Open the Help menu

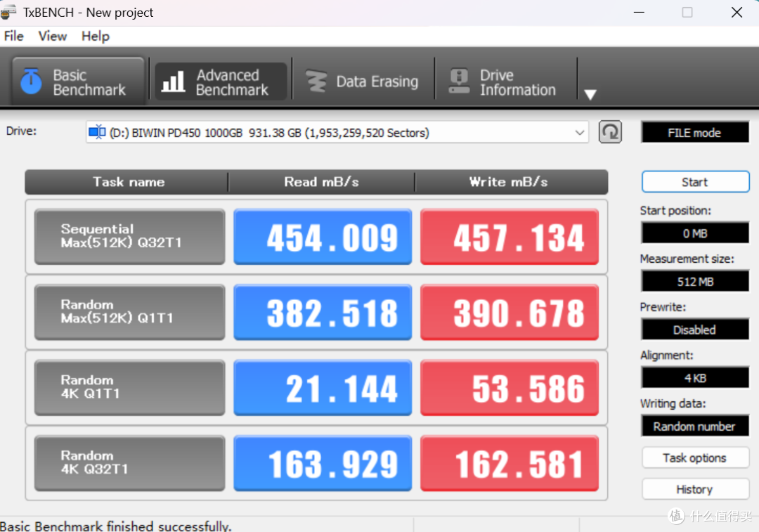(96, 37)
